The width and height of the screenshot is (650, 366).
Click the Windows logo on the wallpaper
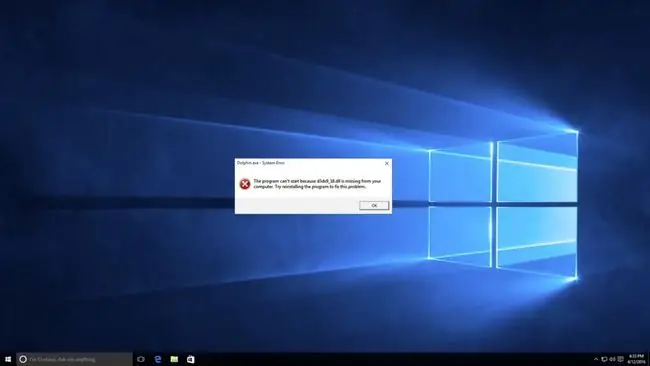tap(503, 203)
